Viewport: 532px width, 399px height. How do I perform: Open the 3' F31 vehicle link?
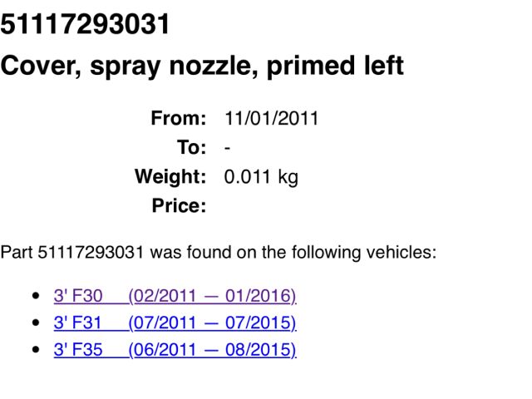pyautogui.click(x=78, y=323)
